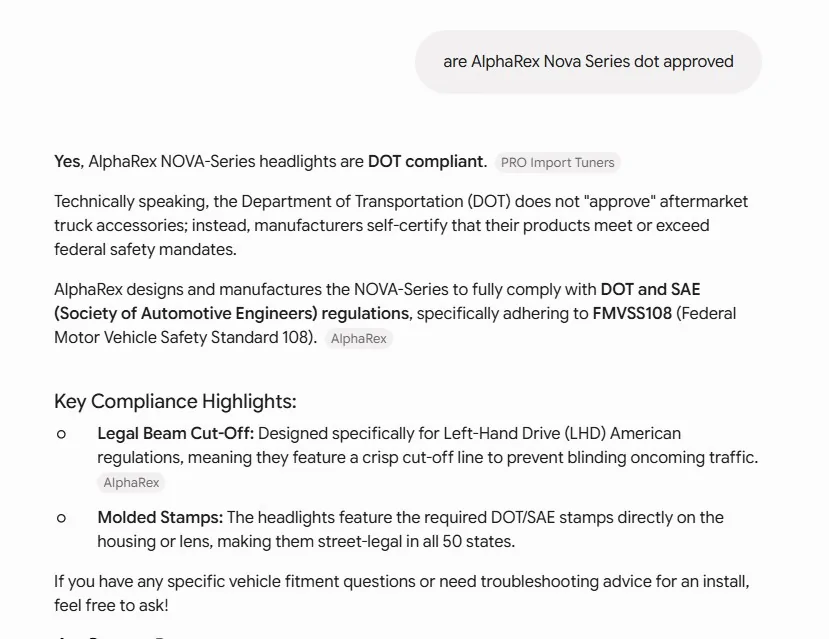Click the bold 'Yes' at answer start
829x639 pixels.
coord(69,161)
